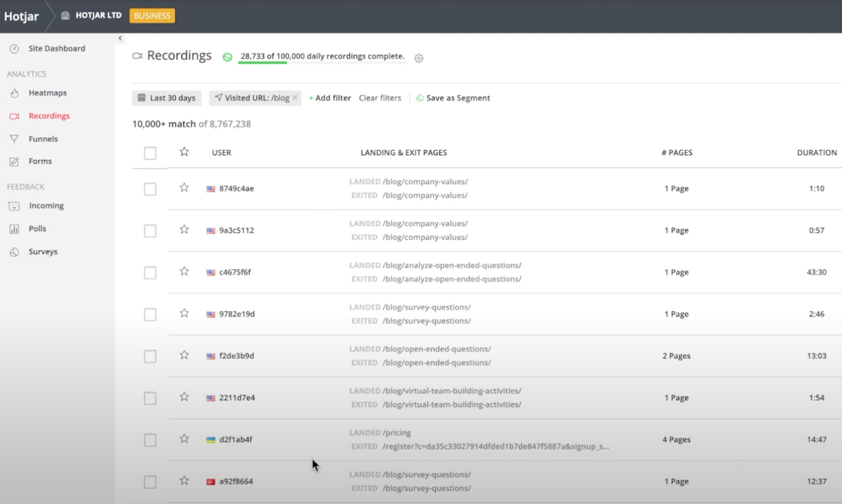Click the daily recordings progress bar
This screenshot has width=842, height=504.
(322, 62)
